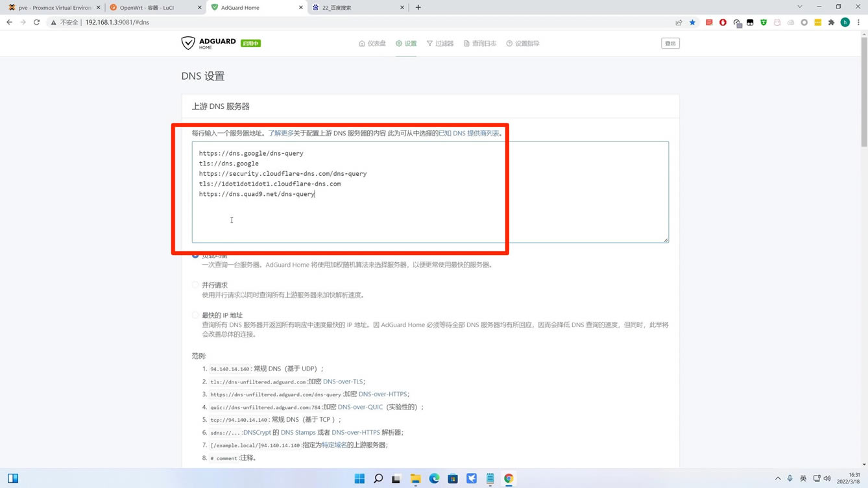Open the DNS-over-HTTPS link on example 3
This screenshot has height=488, width=868.
pyautogui.click(x=383, y=394)
